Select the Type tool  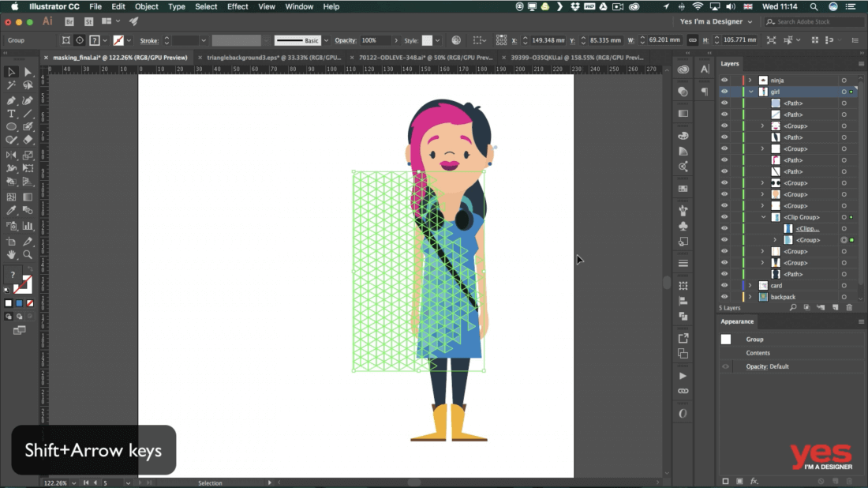click(11, 114)
